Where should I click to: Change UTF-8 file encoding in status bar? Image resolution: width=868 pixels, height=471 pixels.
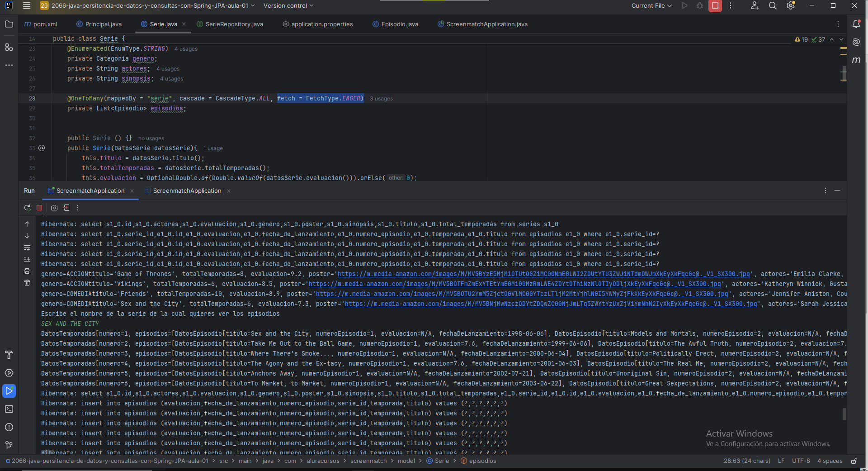click(801, 461)
